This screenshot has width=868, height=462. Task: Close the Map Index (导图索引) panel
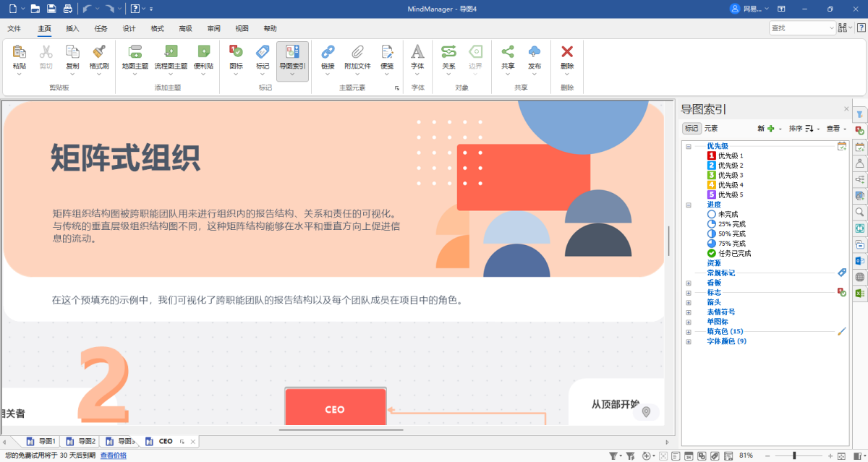[846, 109]
